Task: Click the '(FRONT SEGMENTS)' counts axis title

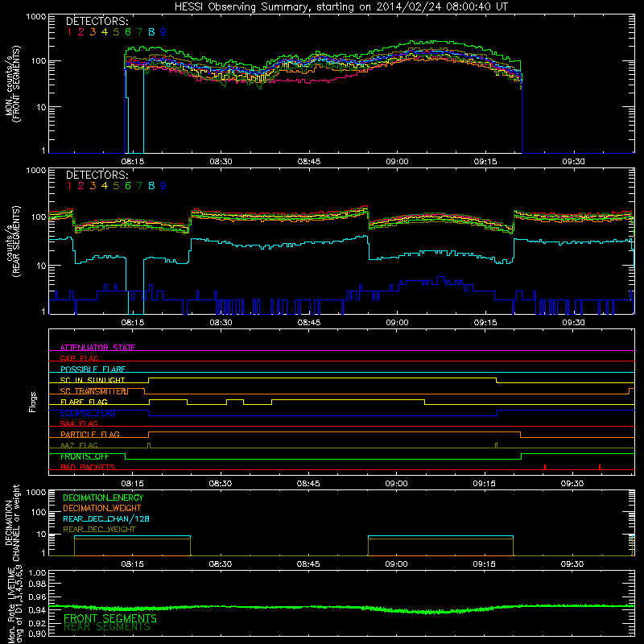Action: coord(16,84)
